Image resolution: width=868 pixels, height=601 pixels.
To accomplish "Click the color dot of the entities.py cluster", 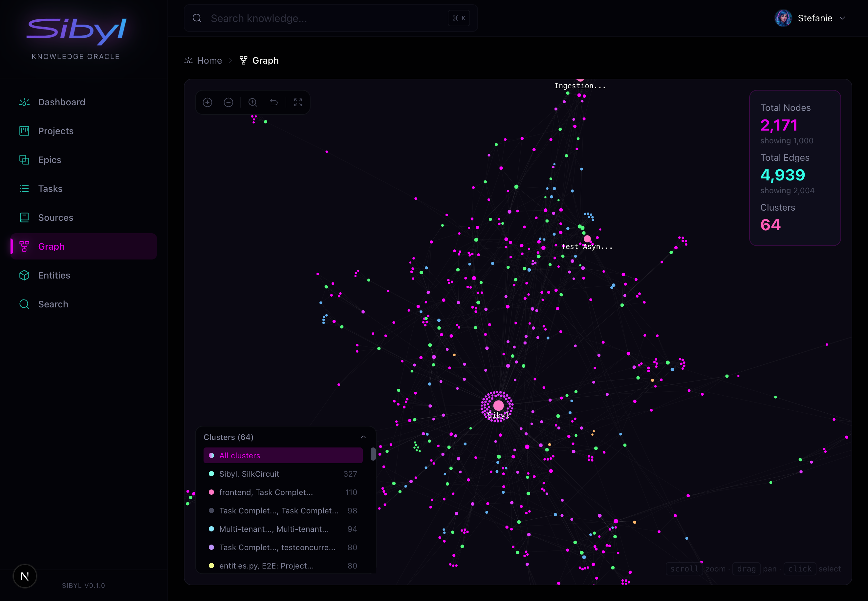I will (x=211, y=566).
